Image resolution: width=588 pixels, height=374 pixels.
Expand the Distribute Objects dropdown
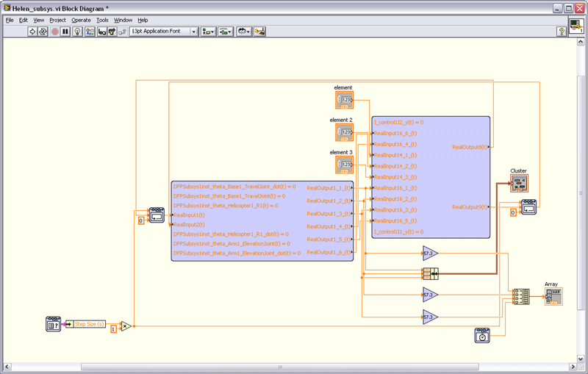coord(226,32)
